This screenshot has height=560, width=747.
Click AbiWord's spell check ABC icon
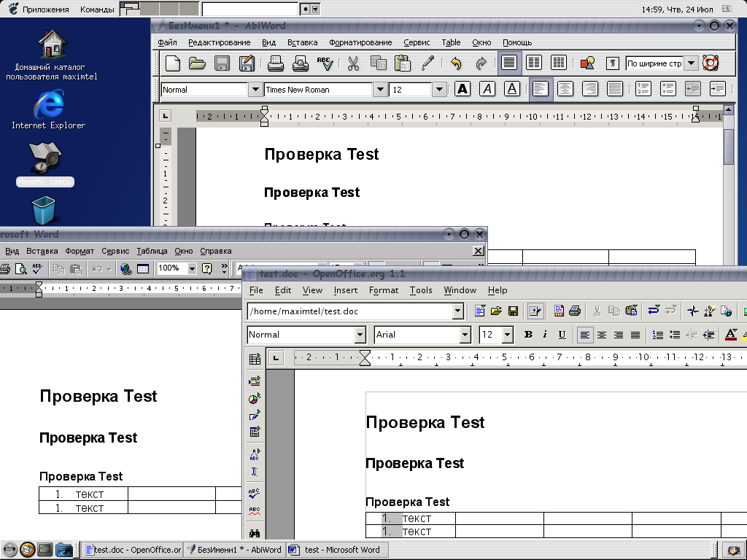(325, 63)
